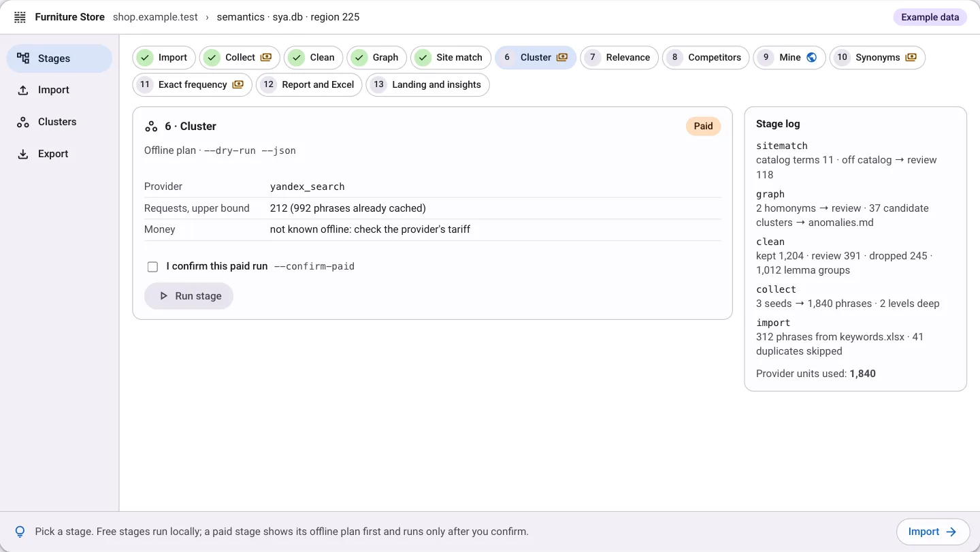Click the yandex_search provider value
The image size is (980, 552).
308,186
